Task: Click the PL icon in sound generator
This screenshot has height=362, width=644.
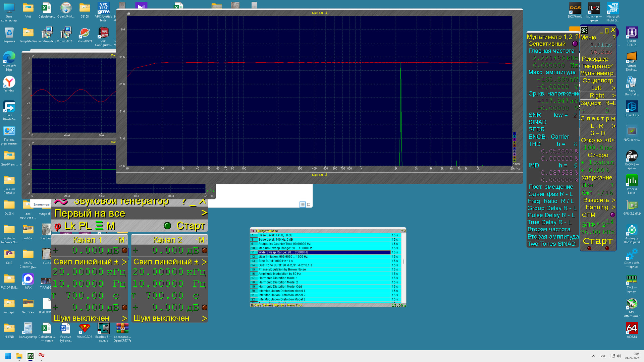Action: click(85, 226)
